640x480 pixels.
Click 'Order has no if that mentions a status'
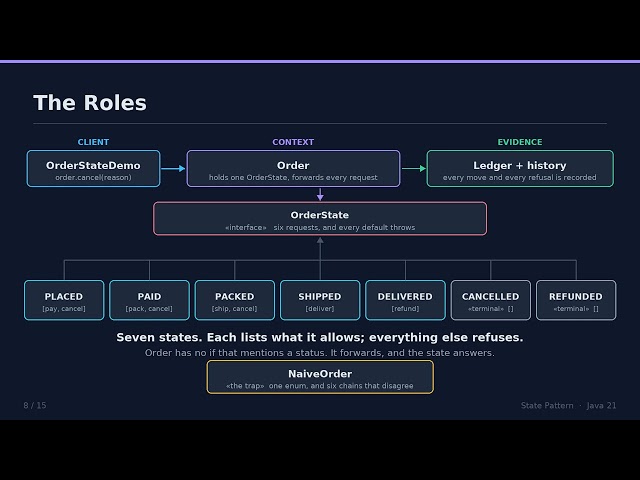pyautogui.click(x=236, y=353)
